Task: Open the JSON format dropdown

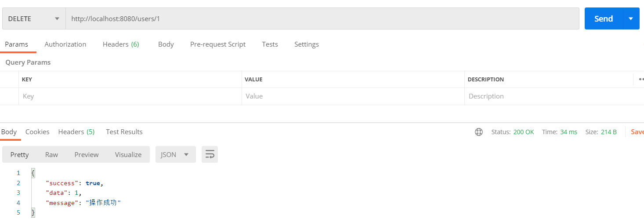Action: pyautogui.click(x=175, y=154)
